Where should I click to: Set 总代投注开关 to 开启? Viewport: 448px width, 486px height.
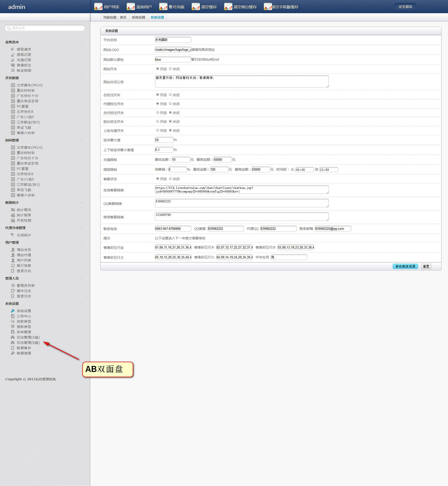[158, 112]
